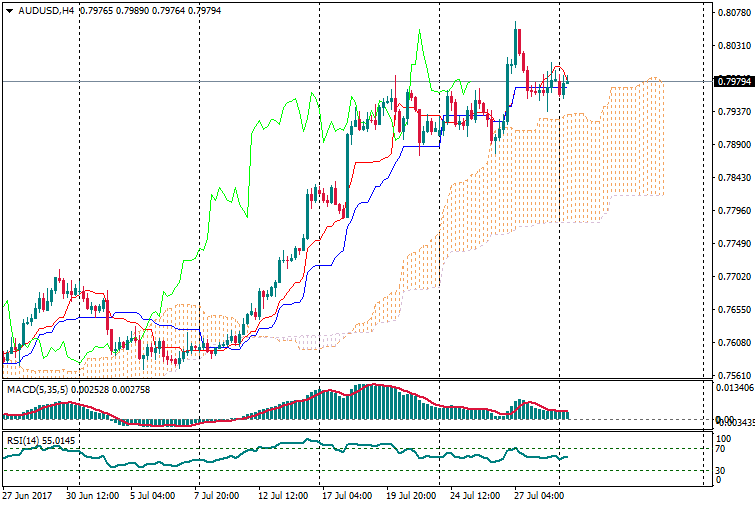Click the MACD histogram's highest green bars
The width and height of the screenshot is (755, 507).
click(372, 400)
